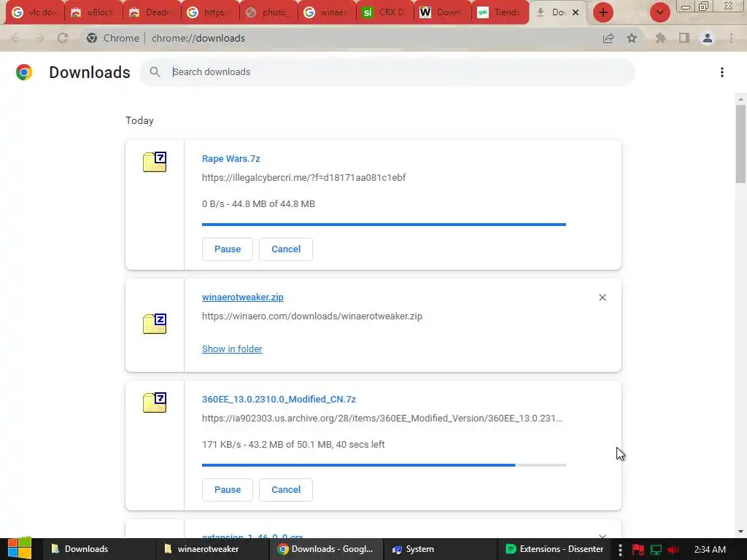The width and height of the screenshot is (747, 560).
Task: Switch to the photo_ tab
Action: tap(268, 12)
